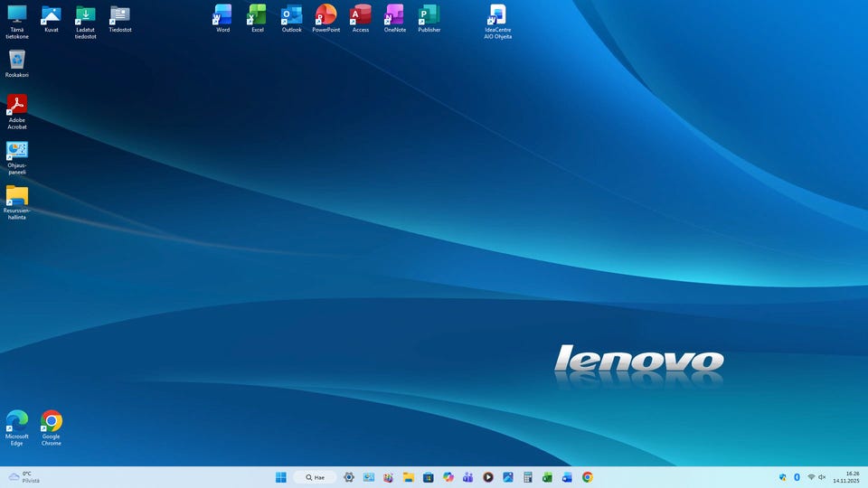Select the Kuvat shortcut on desktop
Screen dimensions: 868x488
(x=51, y=19)
